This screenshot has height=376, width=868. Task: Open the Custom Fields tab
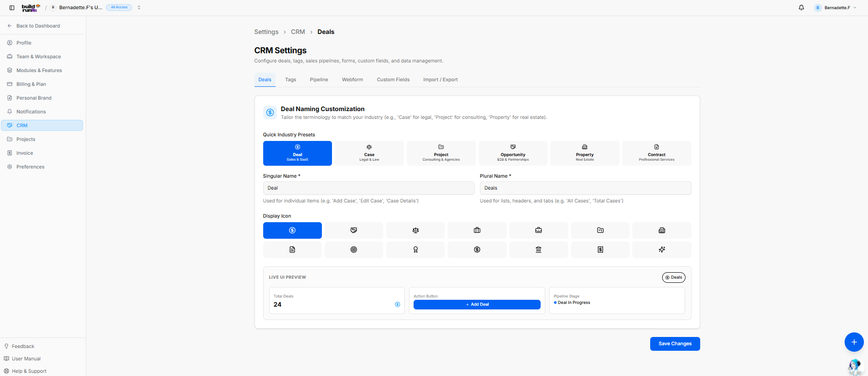point(393,80)
